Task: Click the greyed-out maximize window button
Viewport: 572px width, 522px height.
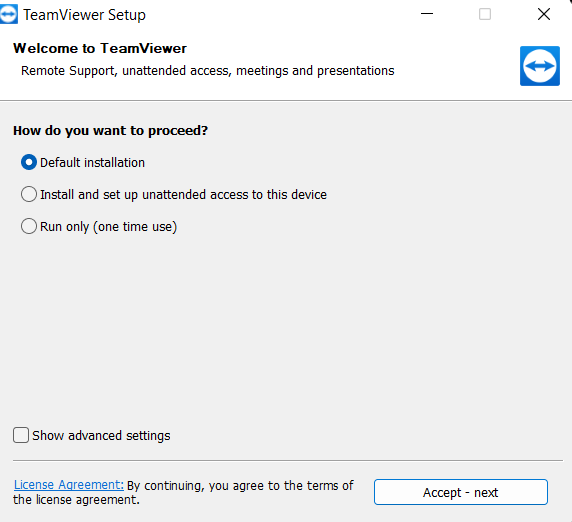Action: point(484,15)
